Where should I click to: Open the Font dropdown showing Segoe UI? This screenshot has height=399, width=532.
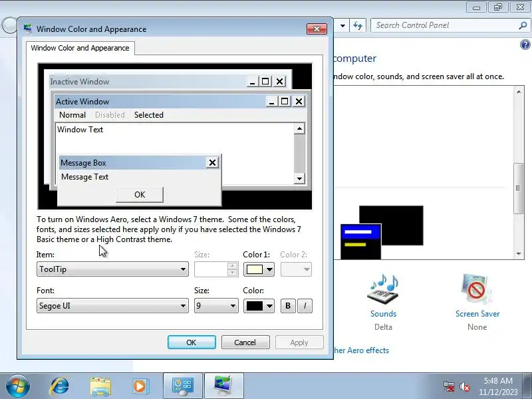click(112, 306)
